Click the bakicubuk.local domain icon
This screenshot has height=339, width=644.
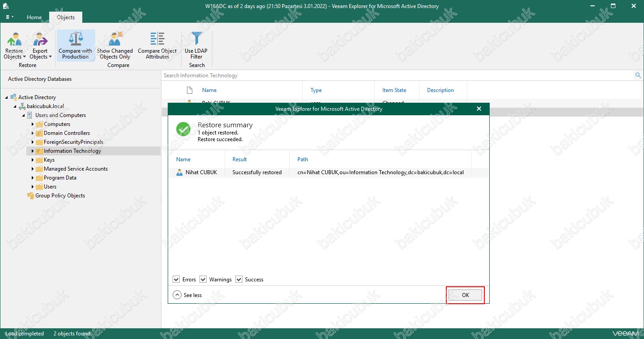point(22,106)
